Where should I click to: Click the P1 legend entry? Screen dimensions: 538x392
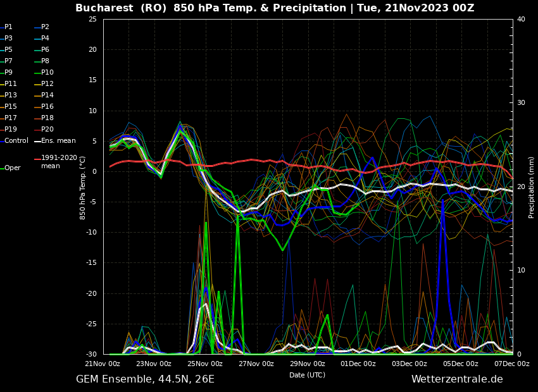coord(8,27)
